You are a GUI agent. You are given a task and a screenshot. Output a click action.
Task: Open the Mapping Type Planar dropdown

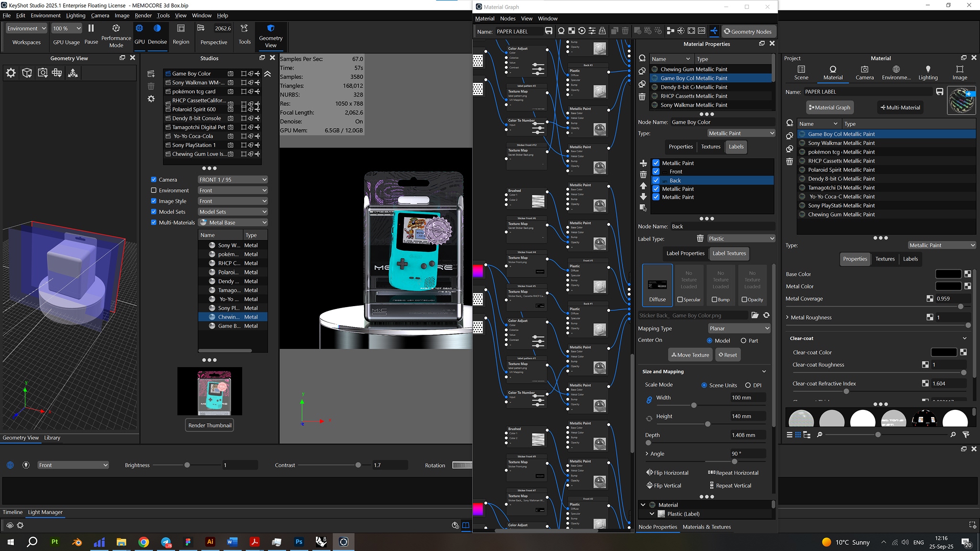(x=739, y=329)
